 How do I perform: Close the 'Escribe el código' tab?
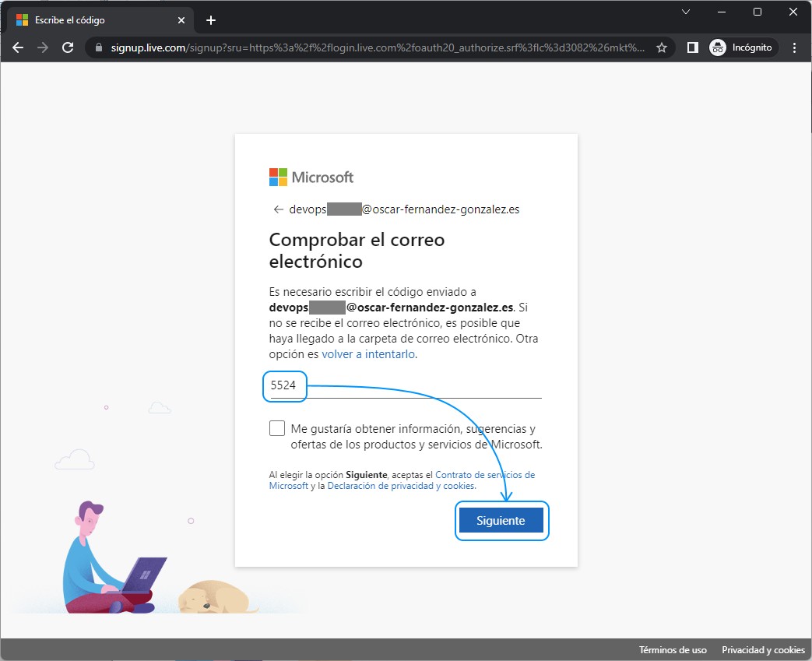point(181,20)
